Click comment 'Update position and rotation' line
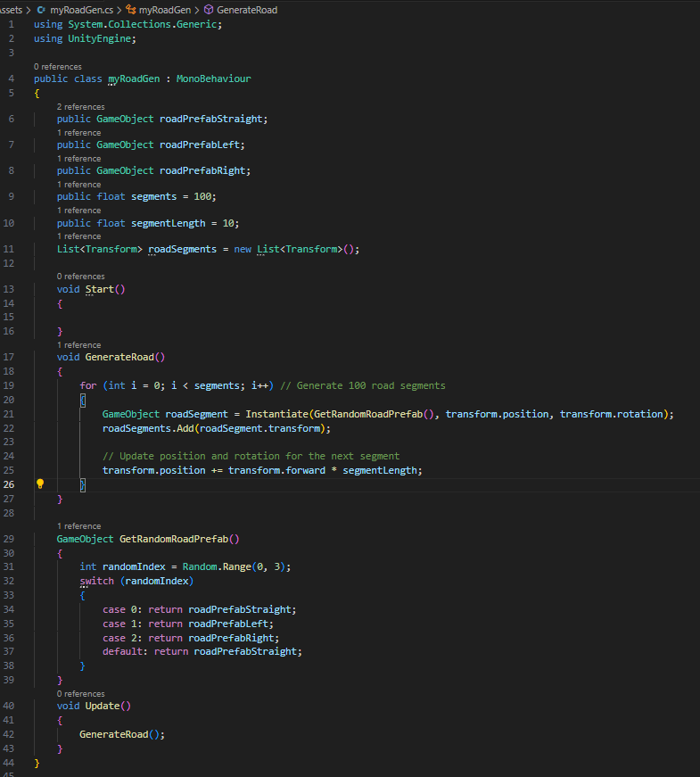700x777 pixels. pos(251,456)
